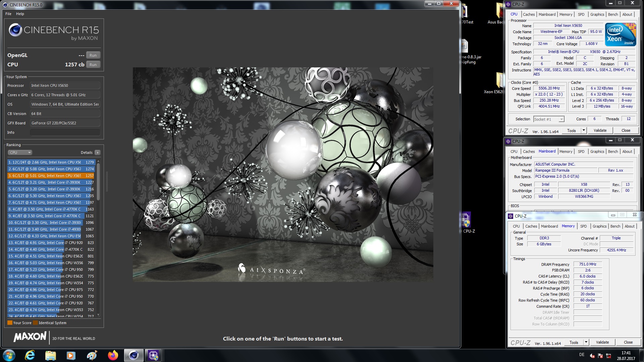
Task: Click the Core Speed 5506.20 MHz value
Action: [549, 88]
